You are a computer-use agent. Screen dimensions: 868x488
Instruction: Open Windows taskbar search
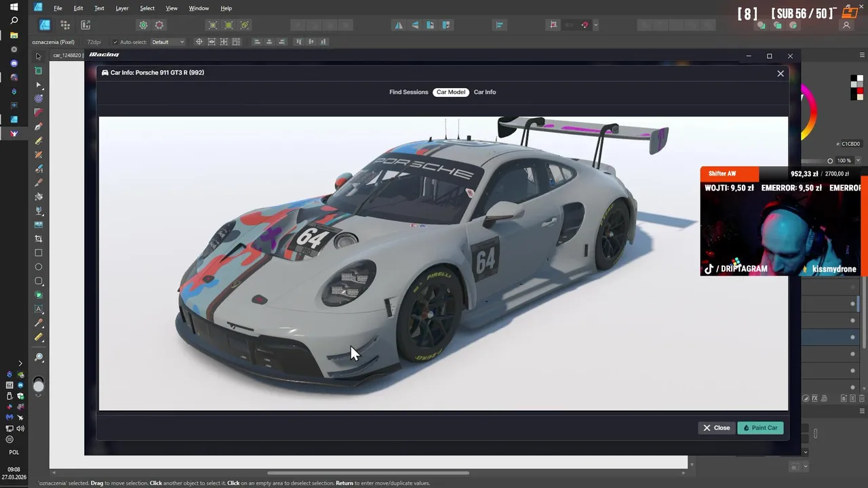14,21
